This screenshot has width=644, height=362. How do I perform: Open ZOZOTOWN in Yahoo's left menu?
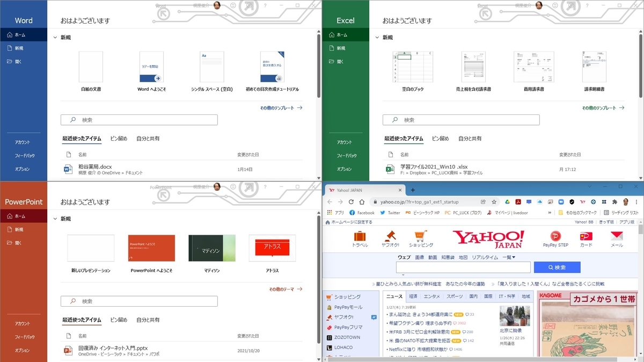click(347, 337)
